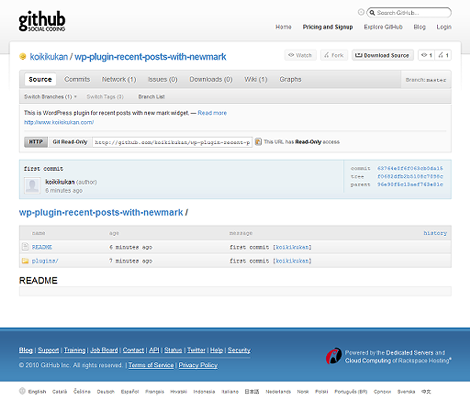Click the Rackspace Hosting logo
The width and height of the screenshot is (470, 400).
pos(334,356)
